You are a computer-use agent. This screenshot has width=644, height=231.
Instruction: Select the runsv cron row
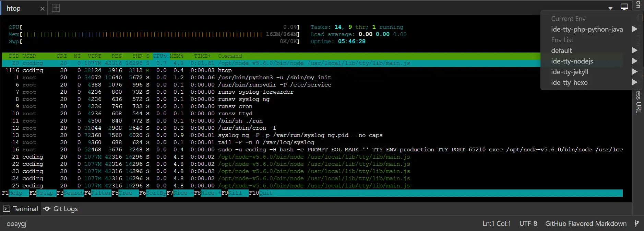312,106
